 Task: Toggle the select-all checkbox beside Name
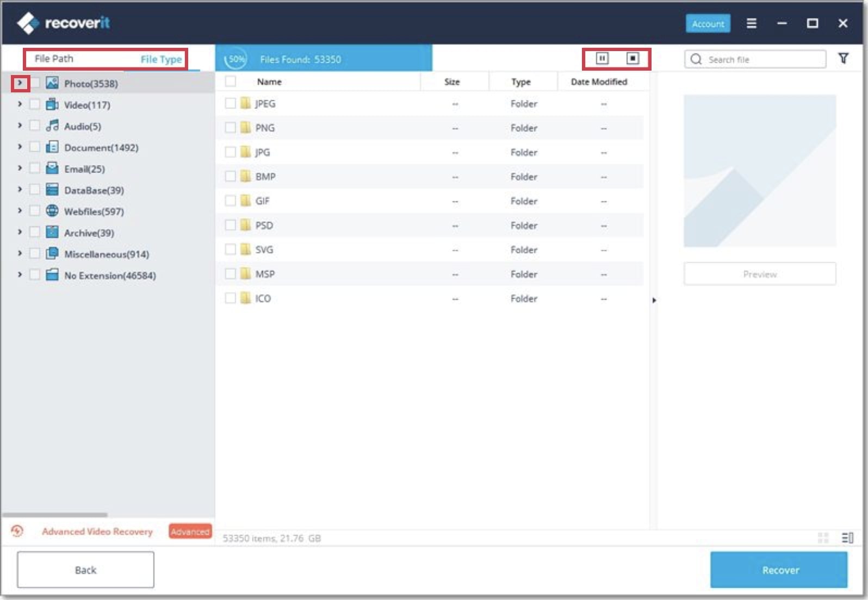[231, 82]
